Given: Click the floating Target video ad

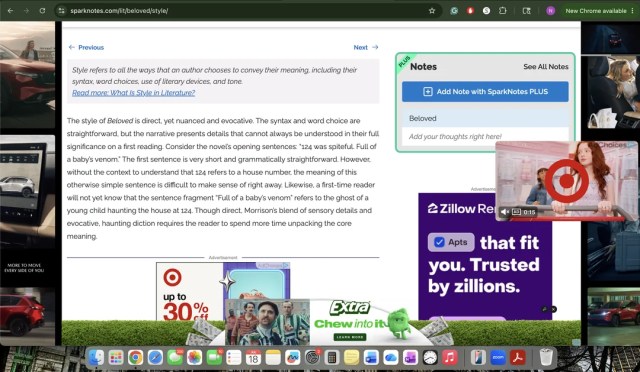Looking at the screenshot, I should tap(567, 180).
